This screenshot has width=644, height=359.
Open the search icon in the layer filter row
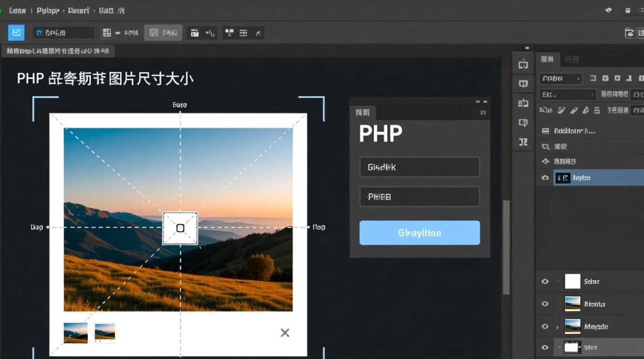(545, 146)
